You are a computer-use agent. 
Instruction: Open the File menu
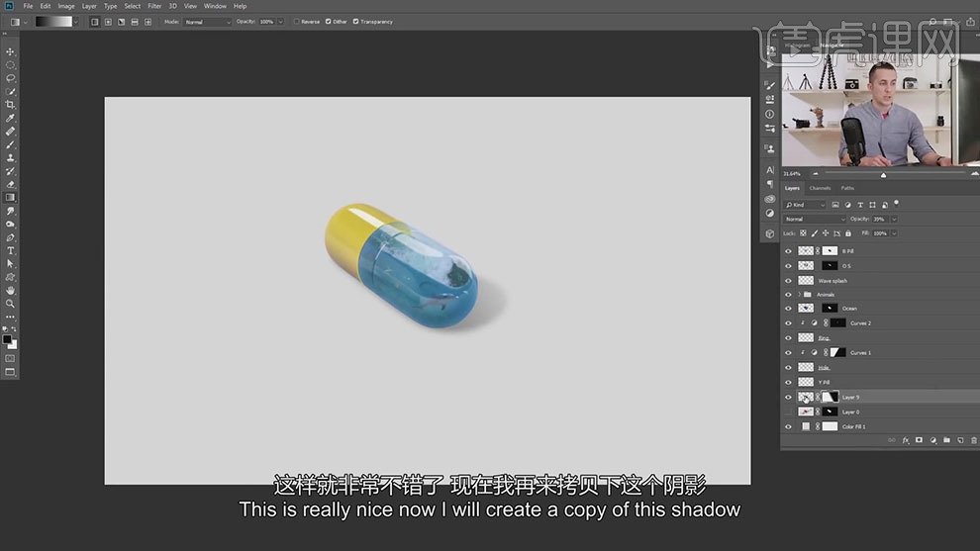(28, 6)
